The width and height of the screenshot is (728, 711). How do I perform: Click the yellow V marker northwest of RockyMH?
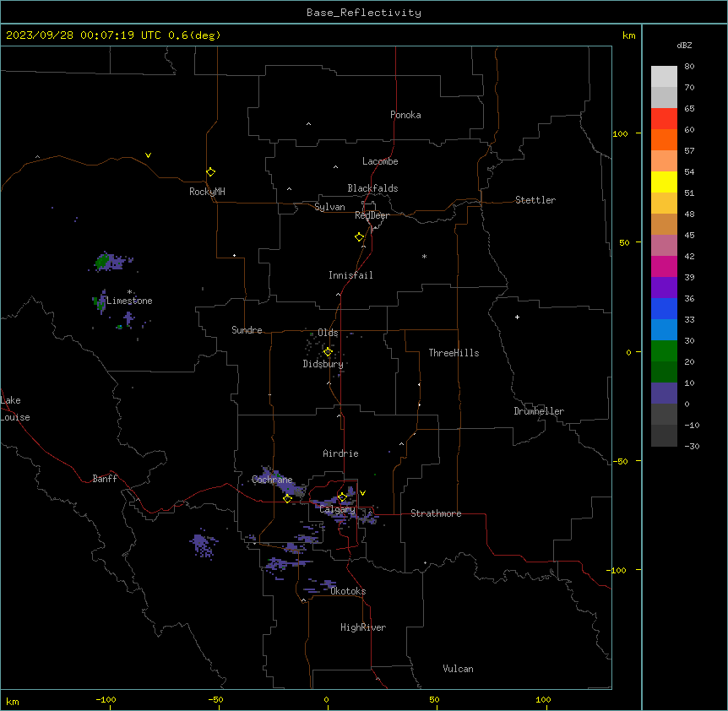(148, 155)
